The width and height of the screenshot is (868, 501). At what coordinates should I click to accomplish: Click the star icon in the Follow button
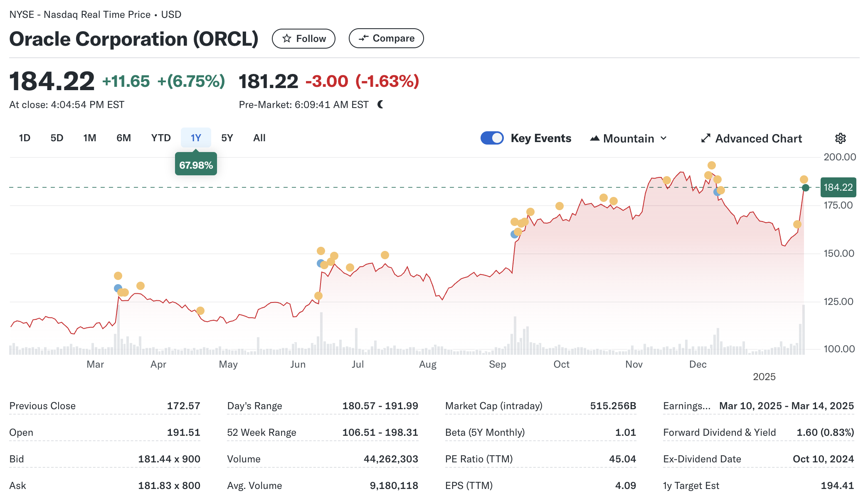click(287, 39)
